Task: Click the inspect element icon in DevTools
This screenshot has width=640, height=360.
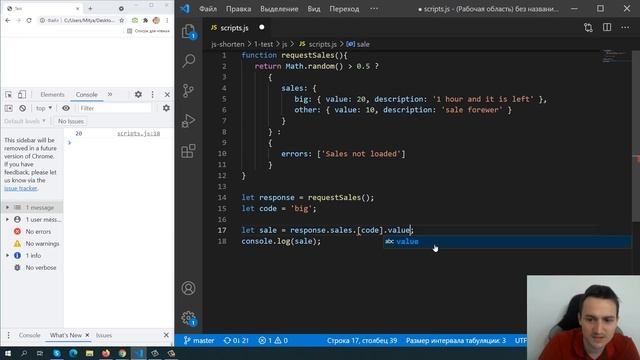Action: point(9,94)
